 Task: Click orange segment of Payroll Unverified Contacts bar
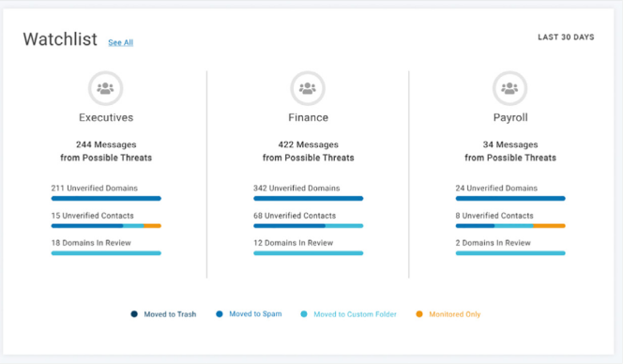coord(549,226)
